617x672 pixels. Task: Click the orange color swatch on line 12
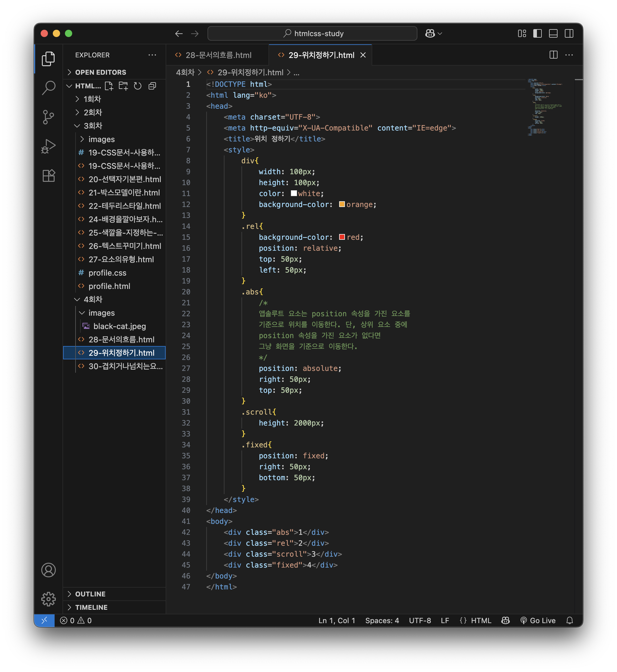pos(342,204)
